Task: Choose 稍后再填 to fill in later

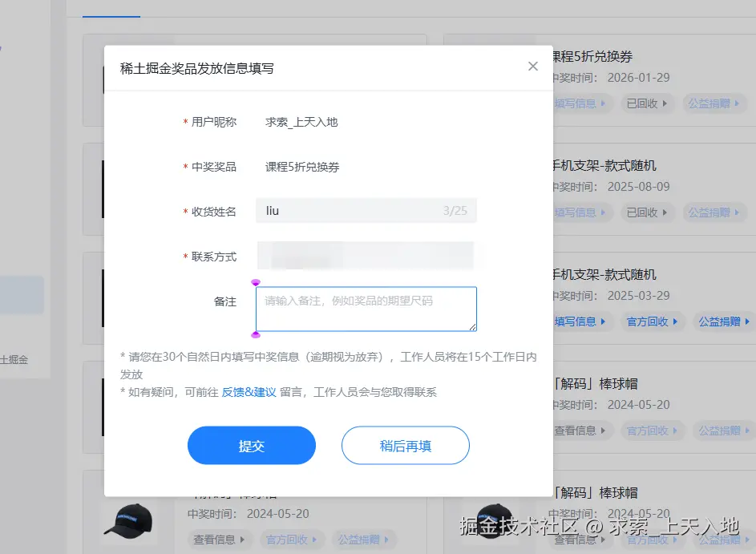Action: point(405,446)
